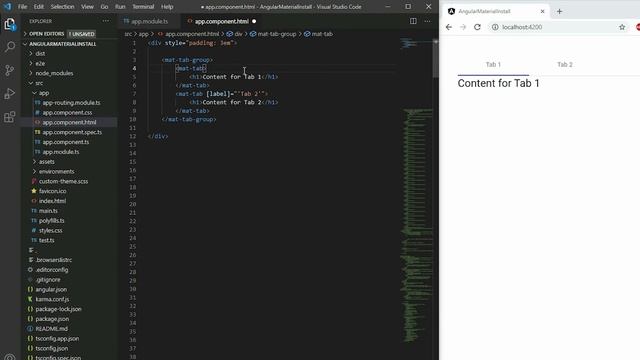The height and width of the screenshot is (360, 640).
Task: Open angular.json file
Action: pyautogui.click(x=51, y=289)
